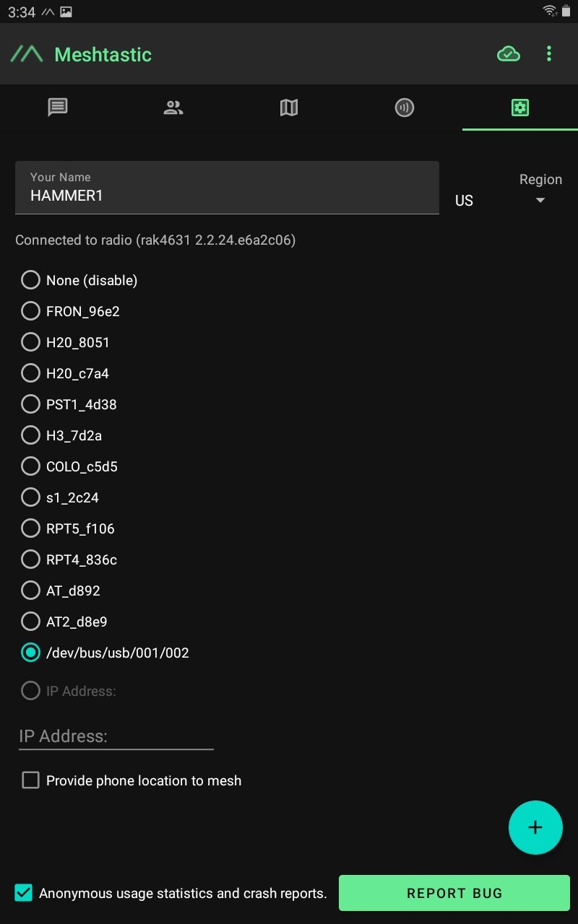Choose the FRON_96e2 device radio button

point(30,311)
